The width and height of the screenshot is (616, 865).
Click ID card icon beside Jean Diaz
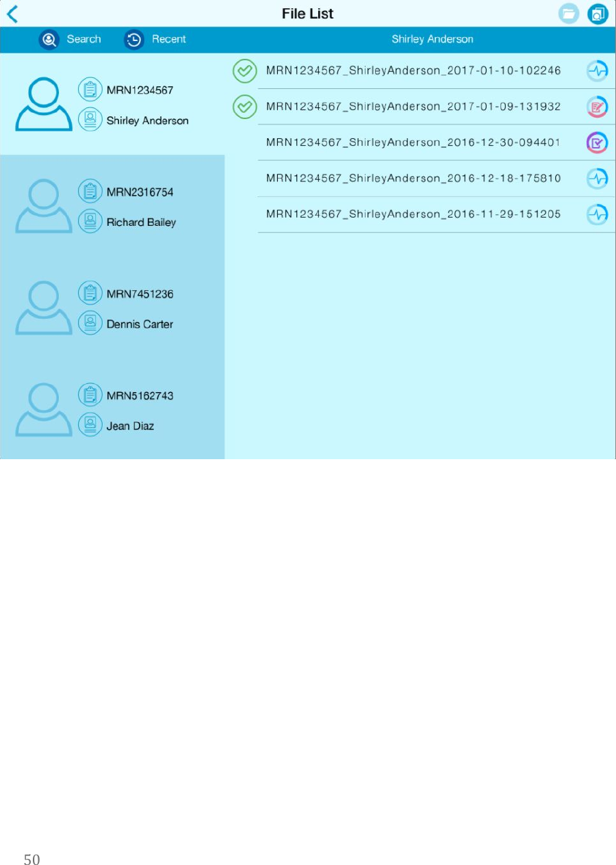(x=90, y=425)
